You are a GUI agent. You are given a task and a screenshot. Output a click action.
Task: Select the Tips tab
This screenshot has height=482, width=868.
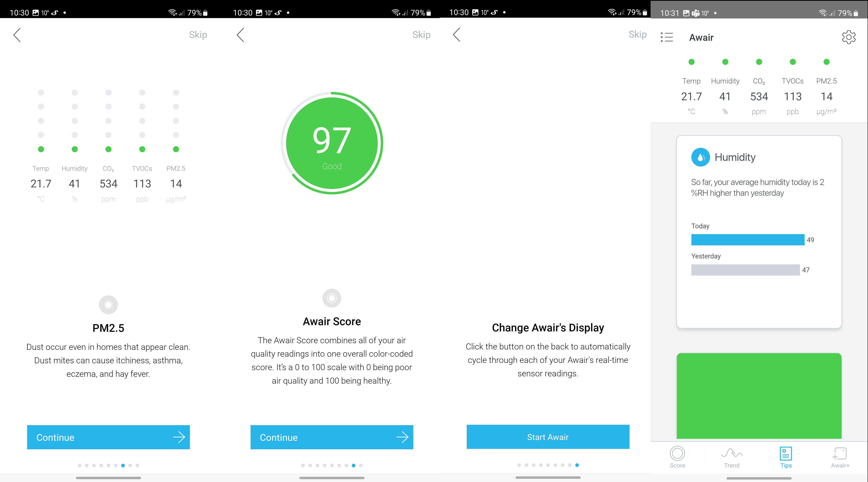(786, 457)
